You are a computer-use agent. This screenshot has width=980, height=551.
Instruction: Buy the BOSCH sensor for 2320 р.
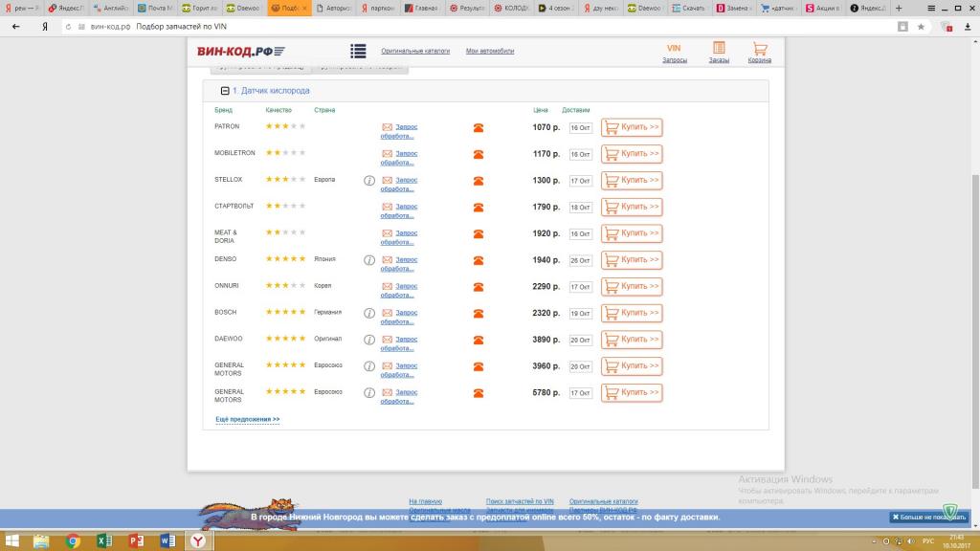pos(632,313)
